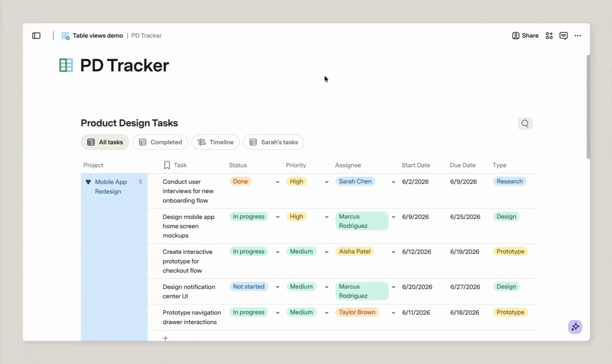Open status dropdown for notification center UI
This screenshot has width=612, height=364.
[278, 287]
